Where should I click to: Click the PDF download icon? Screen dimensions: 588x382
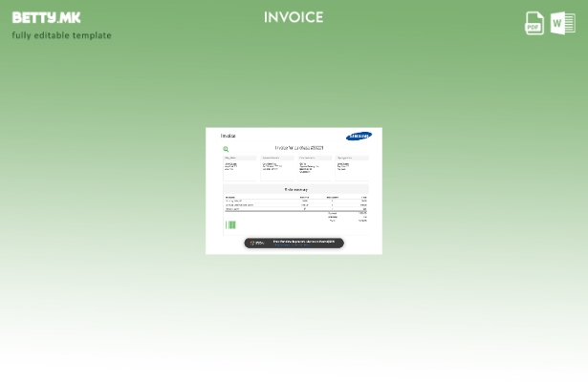(x=534, y=23)
